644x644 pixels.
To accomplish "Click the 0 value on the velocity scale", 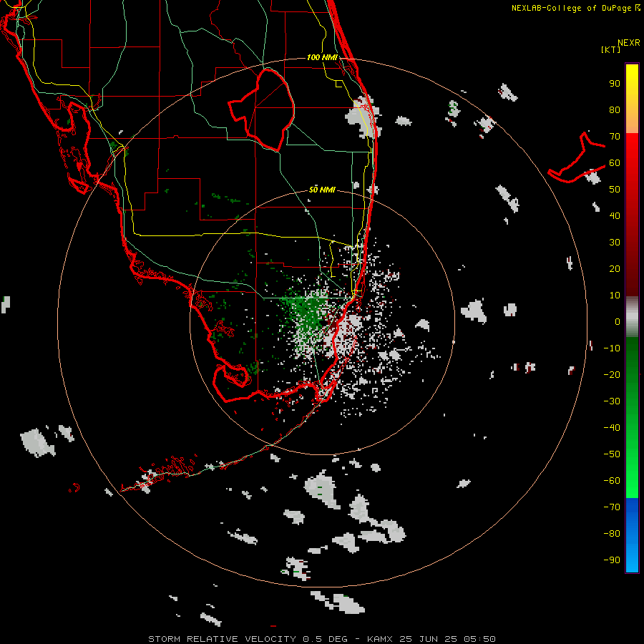I will click(x=618, y=322).
